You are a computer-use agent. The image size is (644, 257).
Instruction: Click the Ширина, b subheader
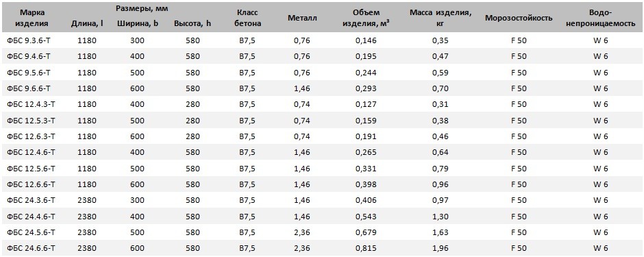[137, 24]
